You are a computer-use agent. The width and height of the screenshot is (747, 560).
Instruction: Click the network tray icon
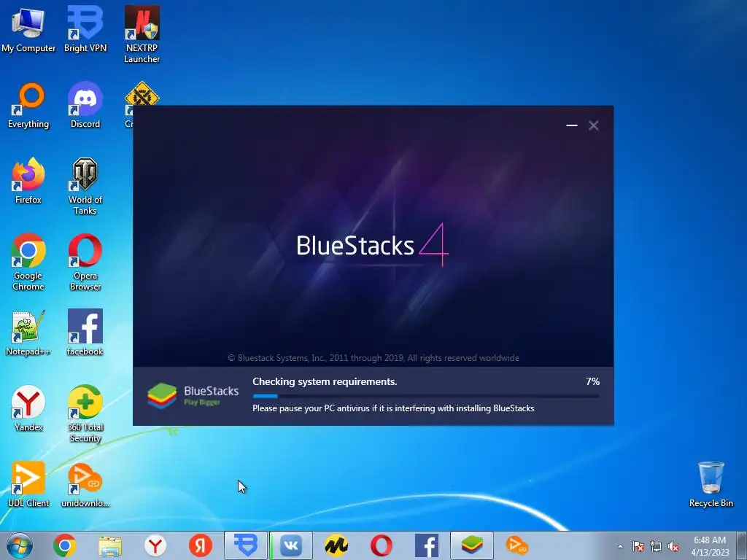pyautogui.click(x=656, y=546)
